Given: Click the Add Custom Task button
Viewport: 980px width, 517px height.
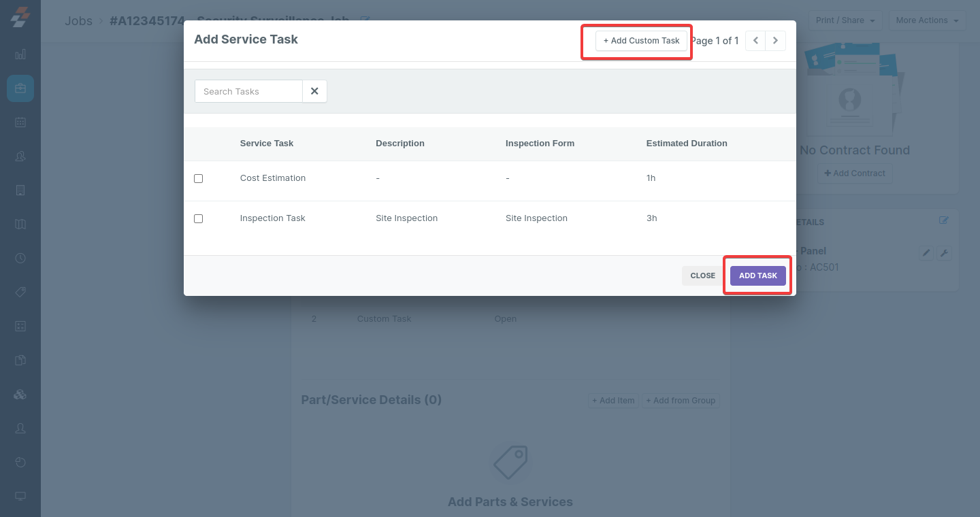Looking at the screenshot, I should click(641, 41).
